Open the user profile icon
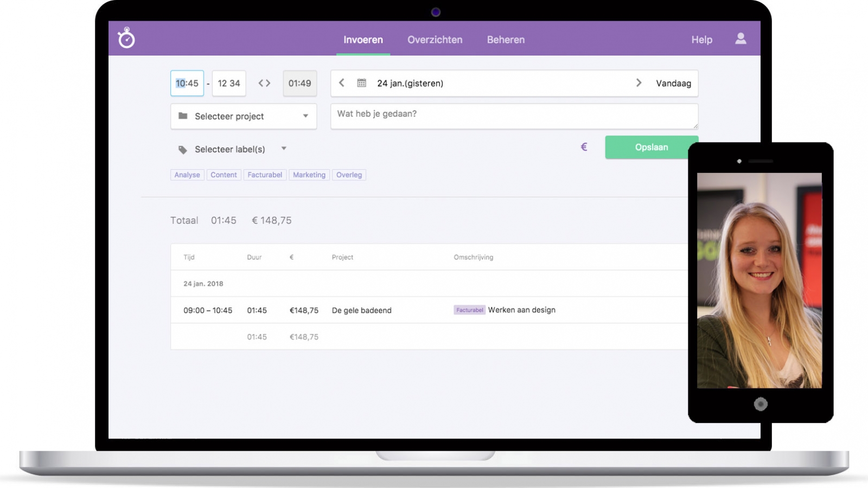Image resolution: width=868 pixels, height=488 pixels. pos(741,38)
